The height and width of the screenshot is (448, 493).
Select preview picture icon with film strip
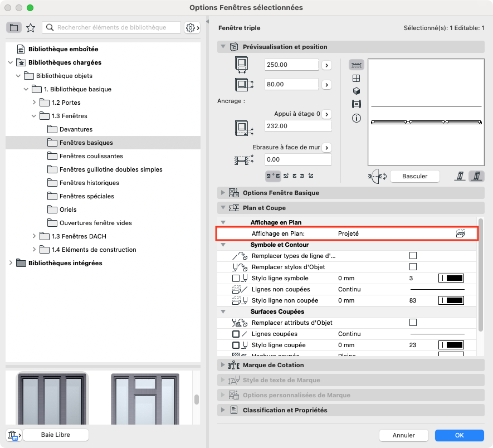click(x=356, y=104)
